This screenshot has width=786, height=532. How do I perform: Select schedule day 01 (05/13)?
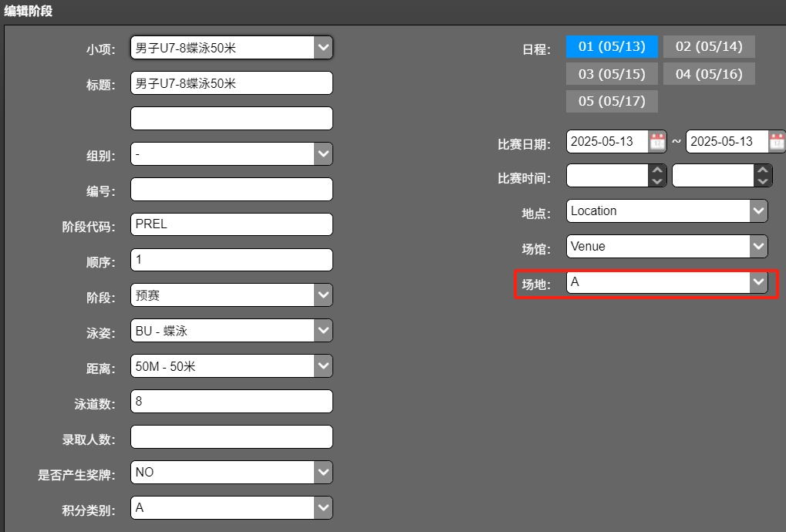612,46
